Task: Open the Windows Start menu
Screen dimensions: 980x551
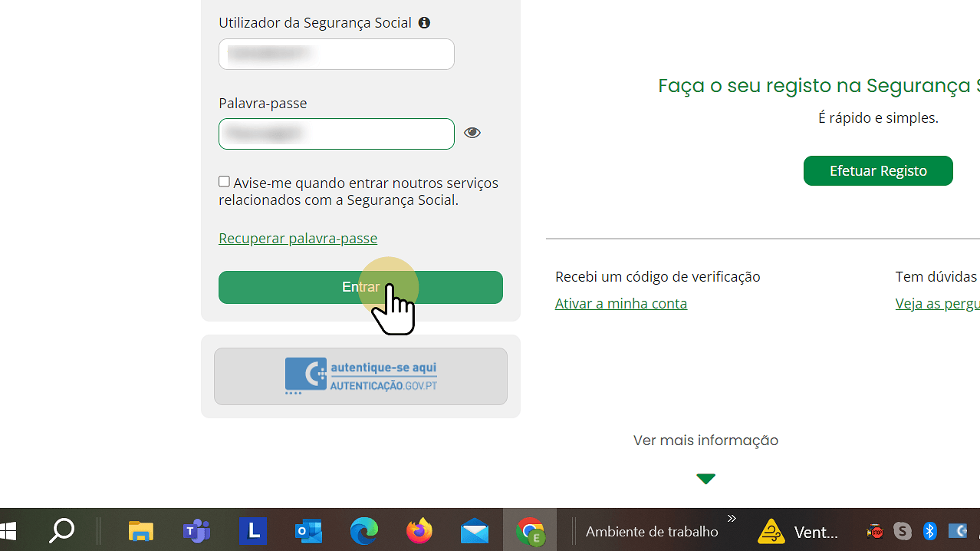Action: pos(9,530)
